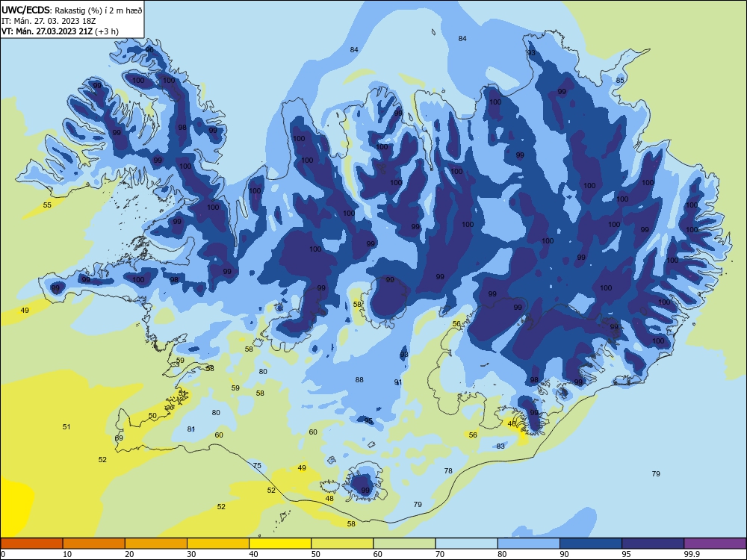Click the 'VT: Mán. 27.03.2023 21Z (+3 h)' line
This screenshot has height=560, width=747.
tap(60, 31)
